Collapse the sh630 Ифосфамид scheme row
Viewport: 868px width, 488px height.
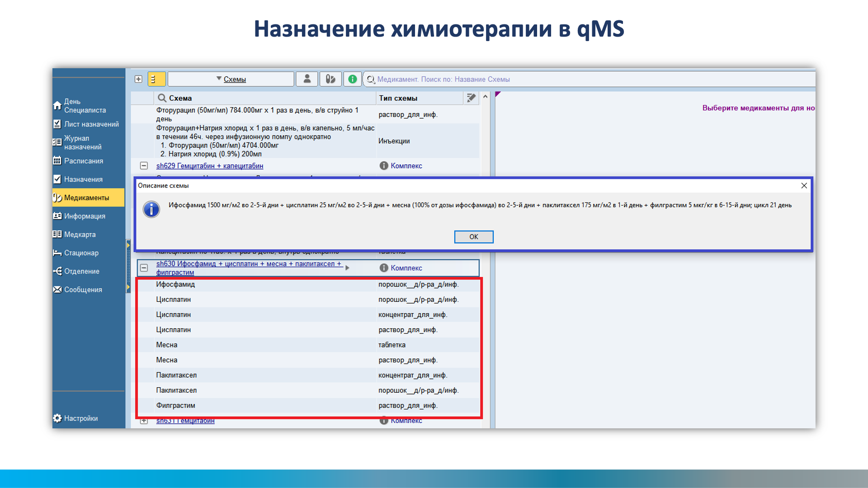point(144,268)
